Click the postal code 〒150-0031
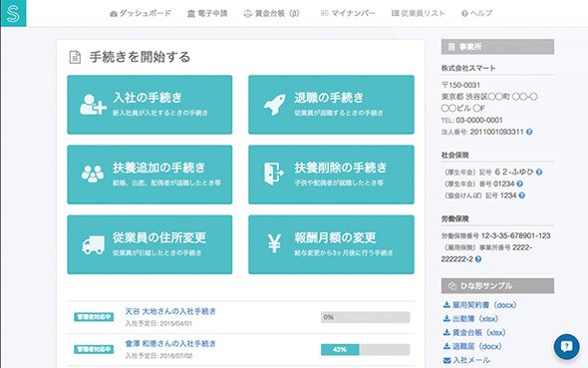Screen dimensions: 588x368 click(460, 85)
